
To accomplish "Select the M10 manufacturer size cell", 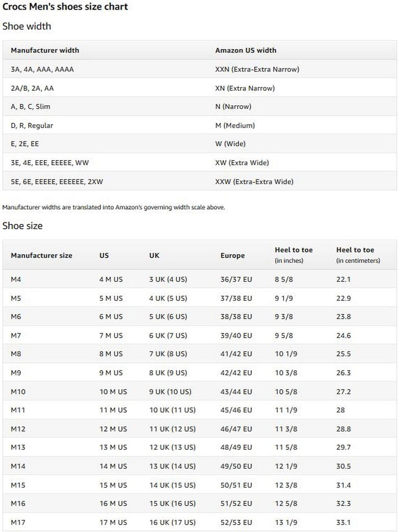I will point(18,392).
